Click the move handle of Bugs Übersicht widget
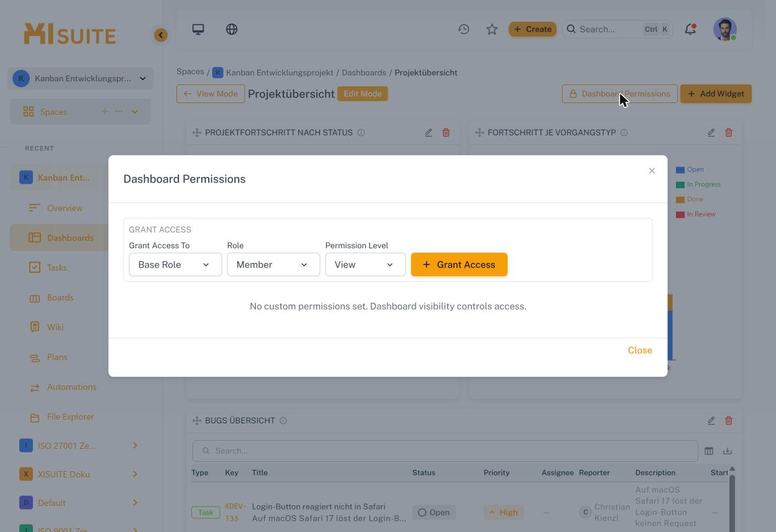 coord(197,420)
